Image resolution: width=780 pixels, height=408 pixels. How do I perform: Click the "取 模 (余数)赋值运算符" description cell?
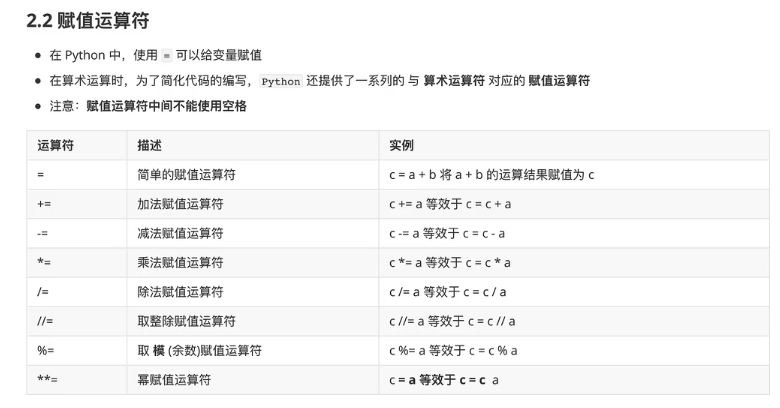[199, 351]
